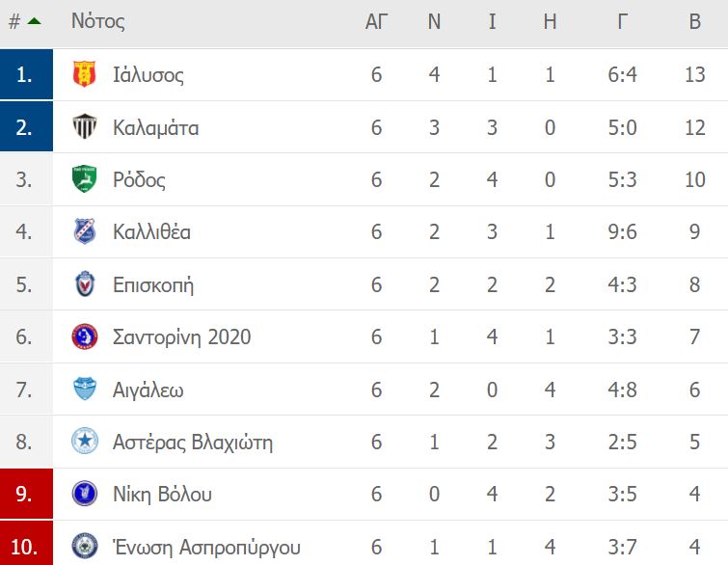728x565 pixels.
Task: Click the Καλαμάτα striped crest icon
Action: pos(85,126)
